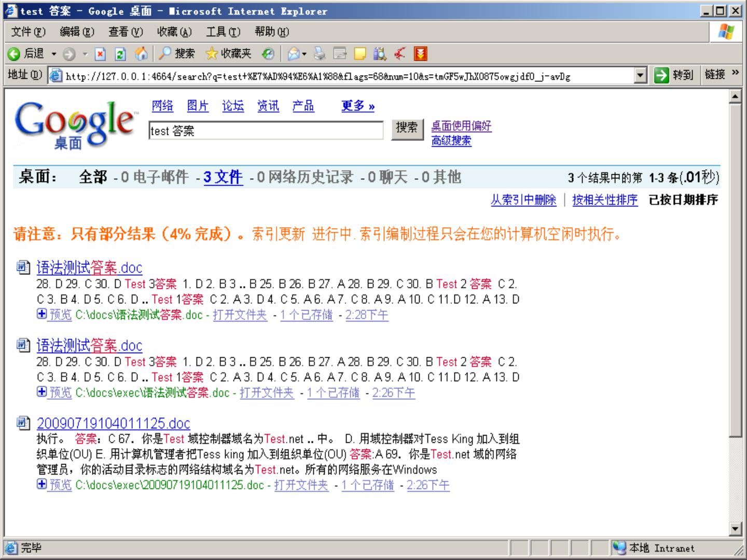Open the address bar dropdown arrow
The height and width of the screenshot is (560, 747).
[641, 76]
